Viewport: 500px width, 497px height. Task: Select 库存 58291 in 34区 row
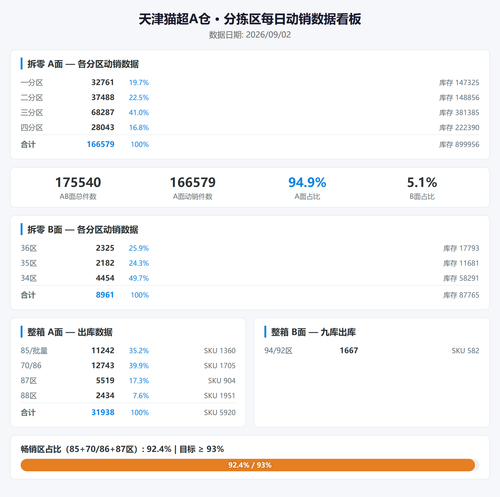[461, 278]
